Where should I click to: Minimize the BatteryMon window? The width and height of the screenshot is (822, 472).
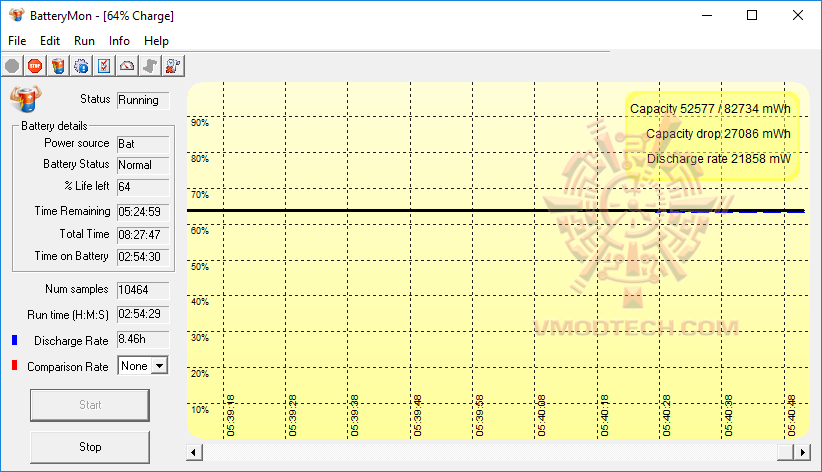[707, 15]
